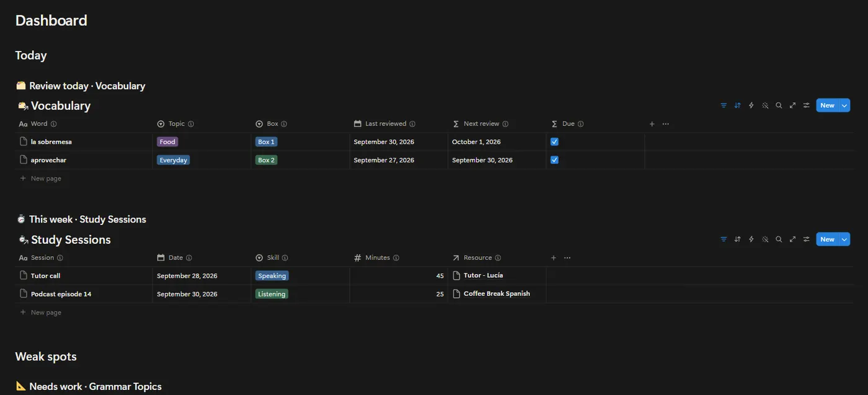Open the Study Sessions database title link

pyautogui.click(x=71, y=240)
